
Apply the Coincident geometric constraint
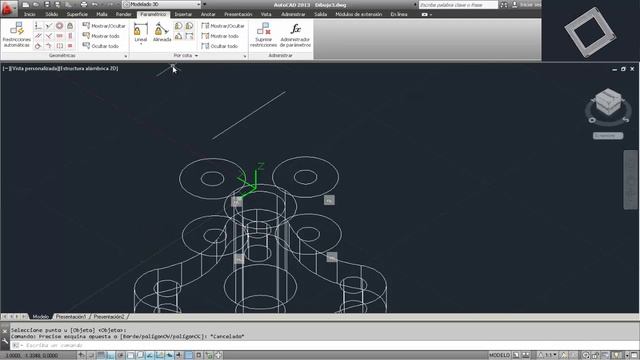tap(38, 26)
